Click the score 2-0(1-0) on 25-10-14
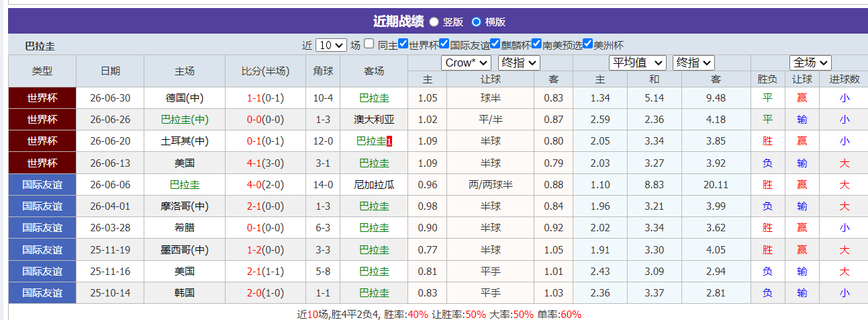Image resolution: width=868 pixels, height=320 pixels. tap(266, 293)
